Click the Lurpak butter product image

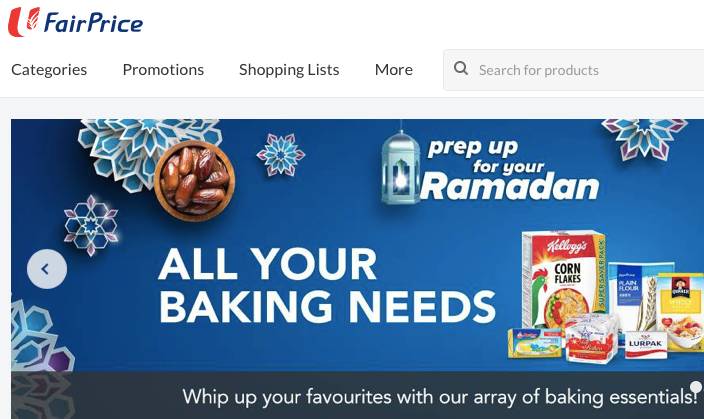pos(645,344)
